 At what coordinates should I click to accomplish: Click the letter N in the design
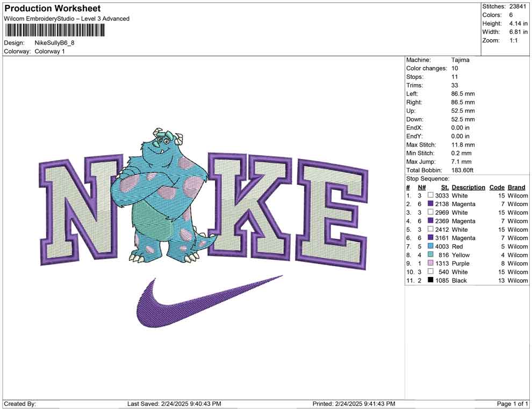point(82,210)
